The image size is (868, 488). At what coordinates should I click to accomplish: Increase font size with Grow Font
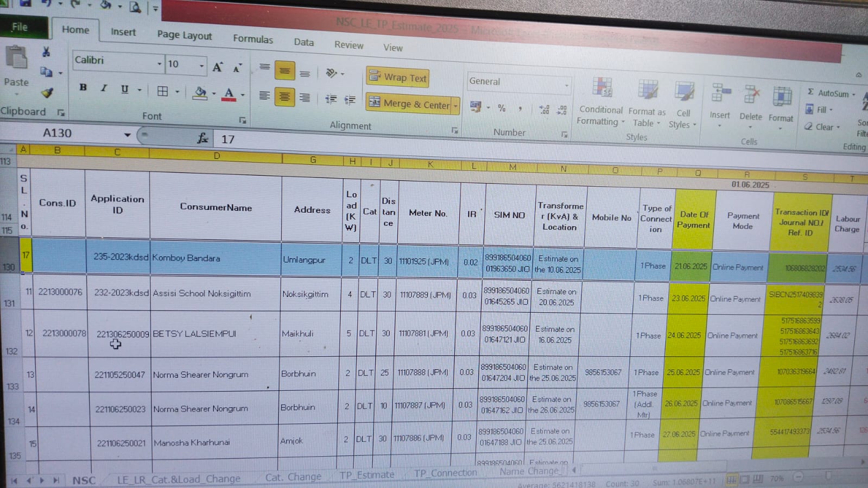(x=218, y=67)
